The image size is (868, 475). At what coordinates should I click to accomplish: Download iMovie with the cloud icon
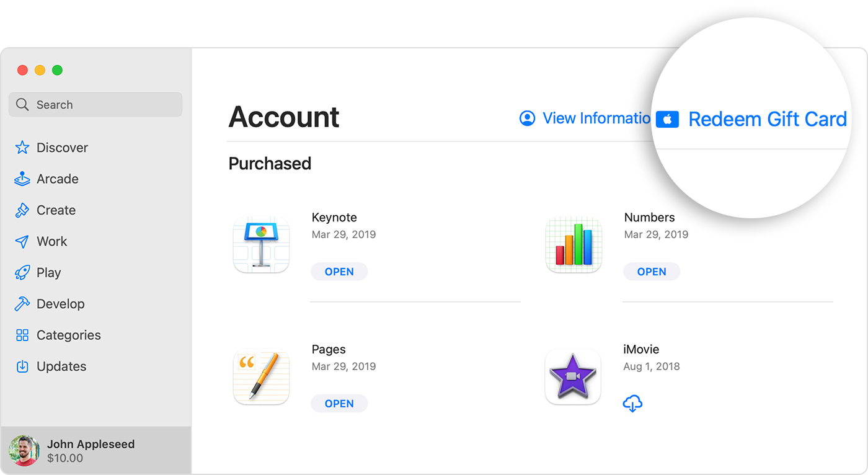(632, 404)
